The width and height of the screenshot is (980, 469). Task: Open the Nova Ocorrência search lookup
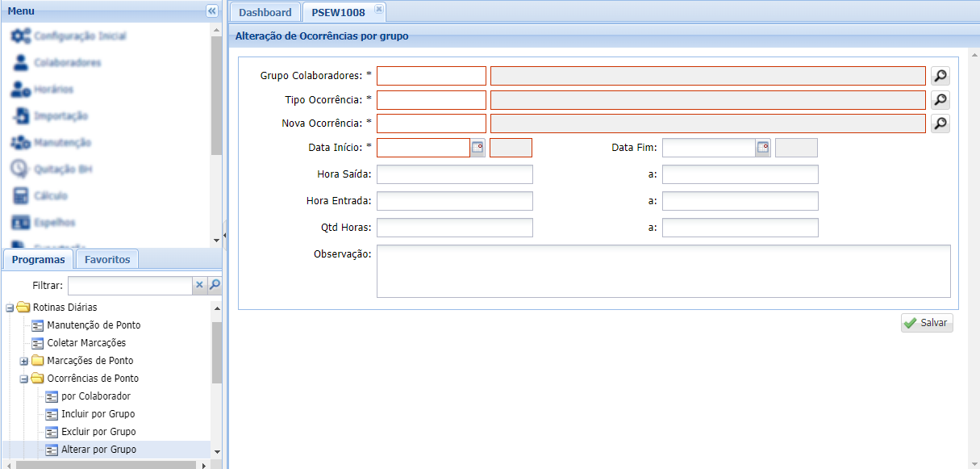click(940, 124)
